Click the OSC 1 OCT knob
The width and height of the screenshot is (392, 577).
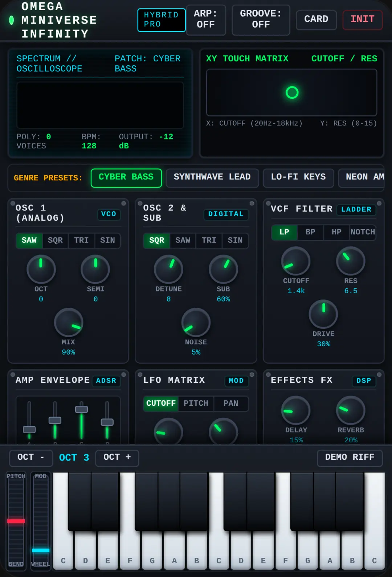[x=41, y=269]
